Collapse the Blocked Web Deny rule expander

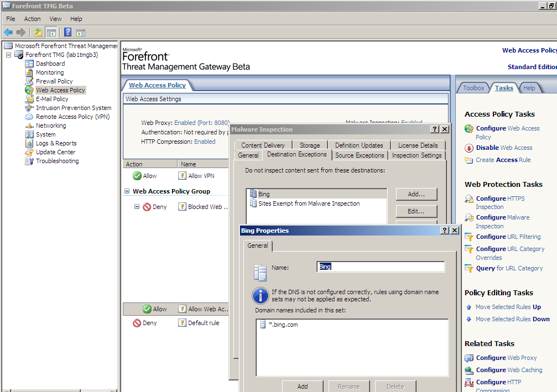point(137,206)
